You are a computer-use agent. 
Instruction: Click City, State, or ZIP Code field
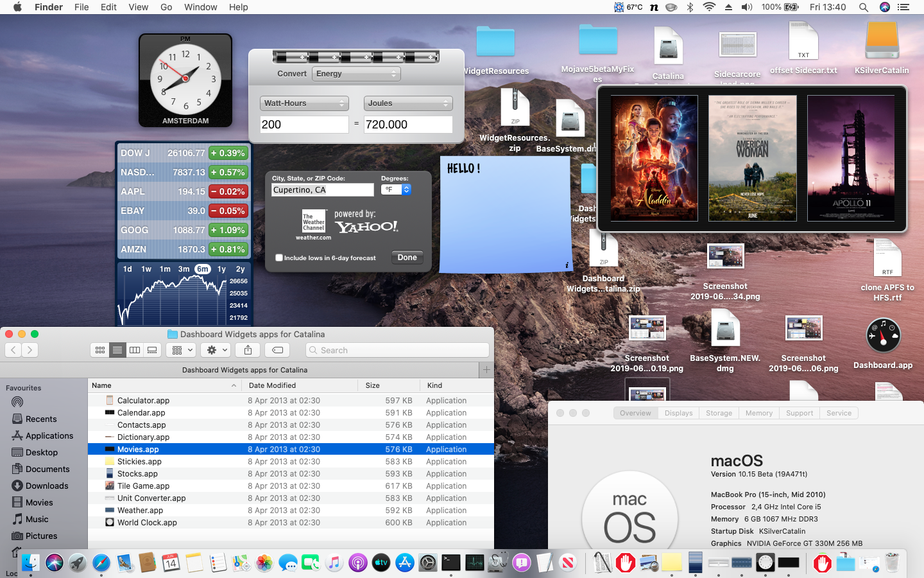pos(323,190)
